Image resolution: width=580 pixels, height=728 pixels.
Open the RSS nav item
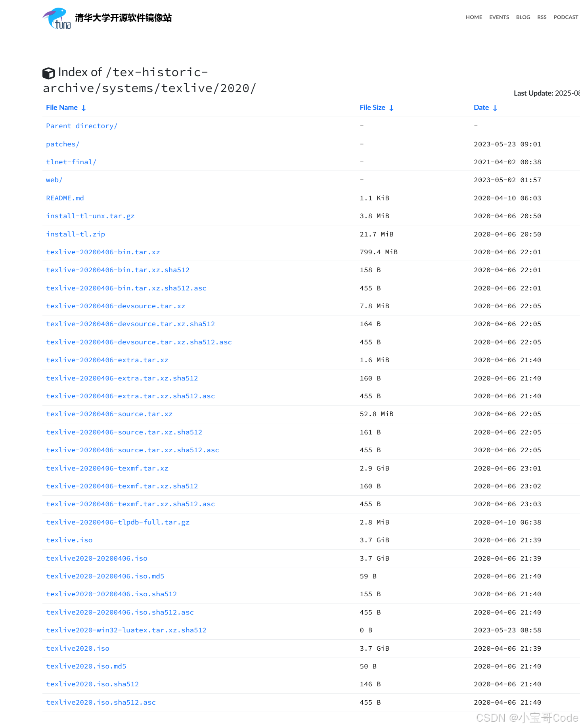point(542,17)
